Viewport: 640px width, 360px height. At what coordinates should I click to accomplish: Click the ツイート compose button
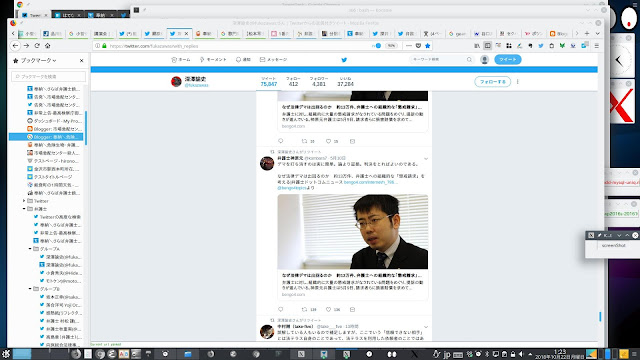508,60
